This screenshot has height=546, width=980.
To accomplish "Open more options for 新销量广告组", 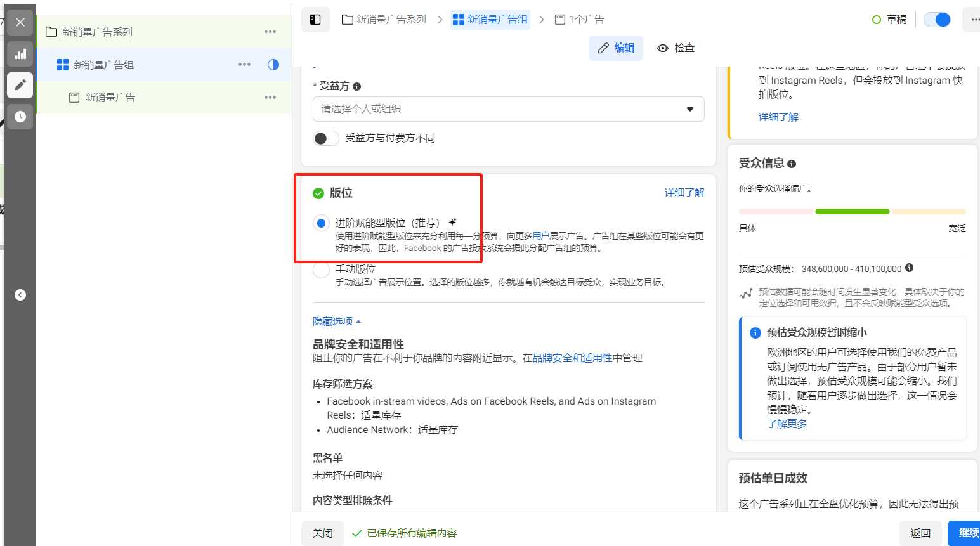I will pos(244,65).
